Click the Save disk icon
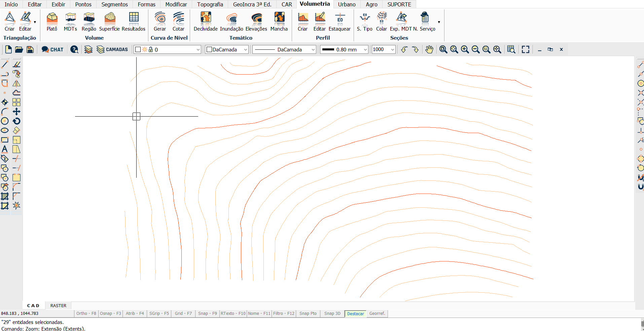644x331 pixels. click(x=30, y=50)
